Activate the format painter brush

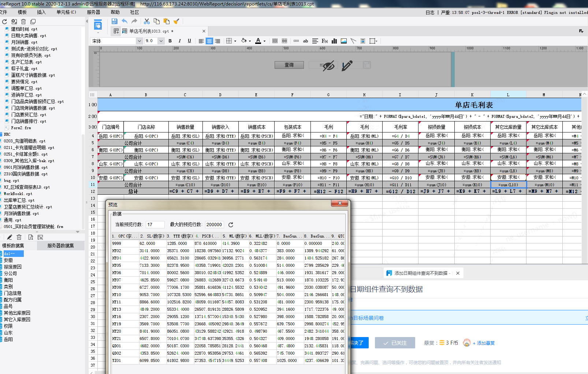(x=176, y=21)
